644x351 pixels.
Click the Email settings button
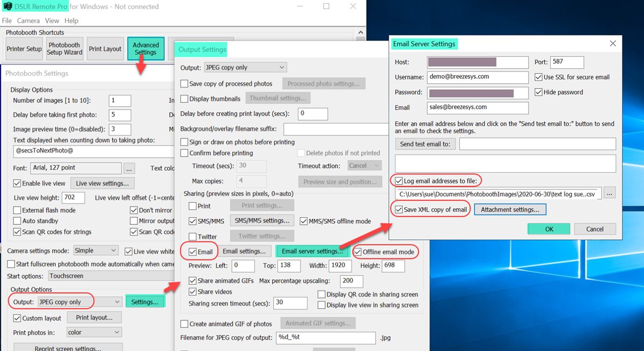pyautogui.click(x=244, y=251)
